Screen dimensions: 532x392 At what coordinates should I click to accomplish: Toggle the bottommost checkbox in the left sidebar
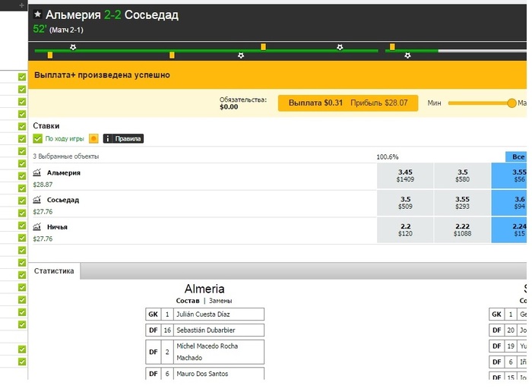[22, 362]
